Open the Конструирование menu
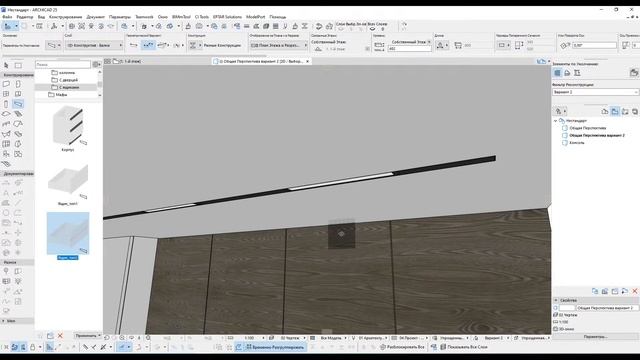The image size is (640, 360). (65, 17)
